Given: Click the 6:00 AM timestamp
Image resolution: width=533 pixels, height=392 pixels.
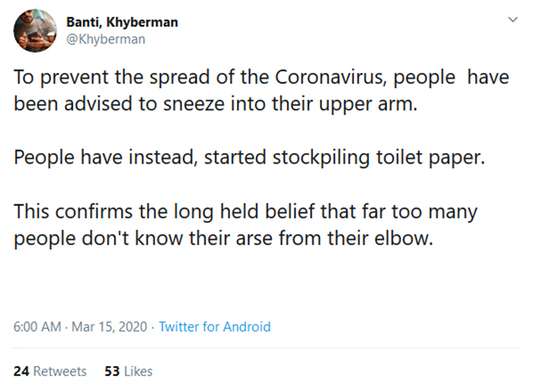Looking at the screenshot, I should pyautogui.click(x=37, y=327).
